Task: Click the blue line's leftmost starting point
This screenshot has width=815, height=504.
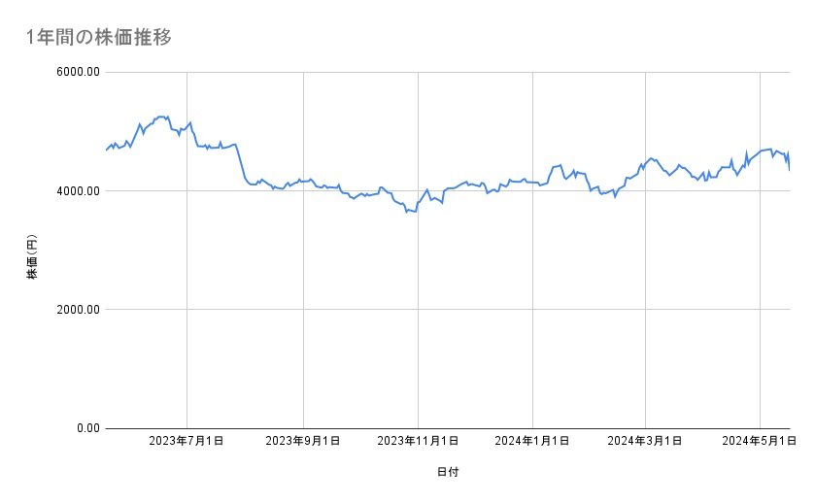Action: coord(106,151)
